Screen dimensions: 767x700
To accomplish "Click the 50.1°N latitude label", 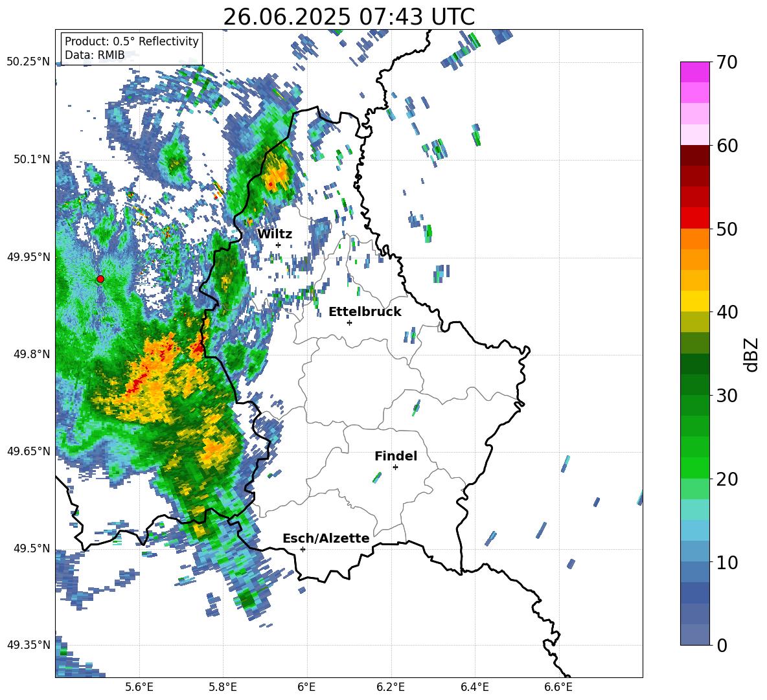I will [x=31, y=159].
